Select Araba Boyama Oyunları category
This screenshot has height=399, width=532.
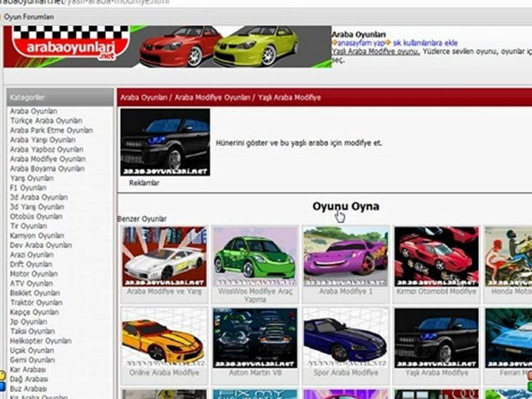point(47,168)
